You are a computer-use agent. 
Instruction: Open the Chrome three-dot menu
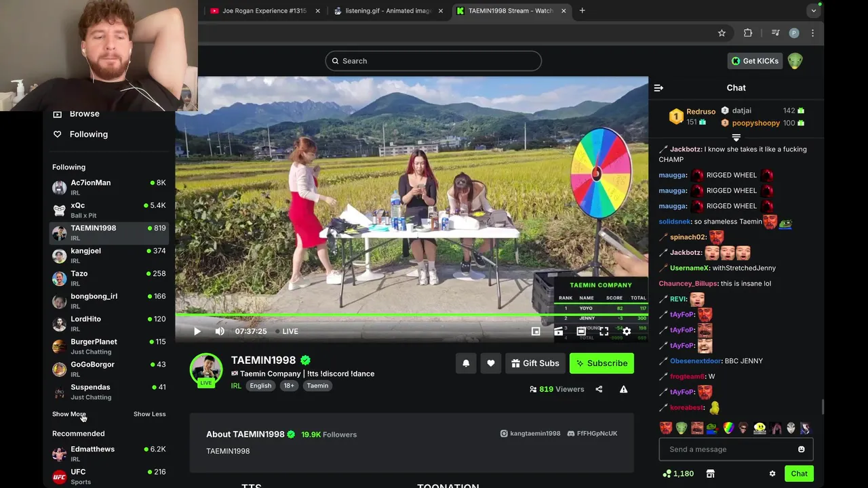pyautogui.click(x=812, y=33)
